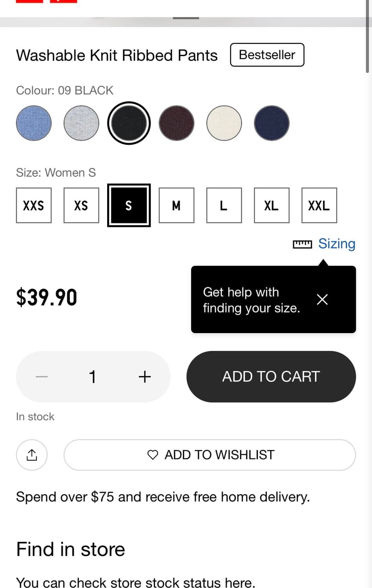Viewport: 372px width, 588px height.
Task: Choose the light gray colour swatch
Action: click(81, 123)
